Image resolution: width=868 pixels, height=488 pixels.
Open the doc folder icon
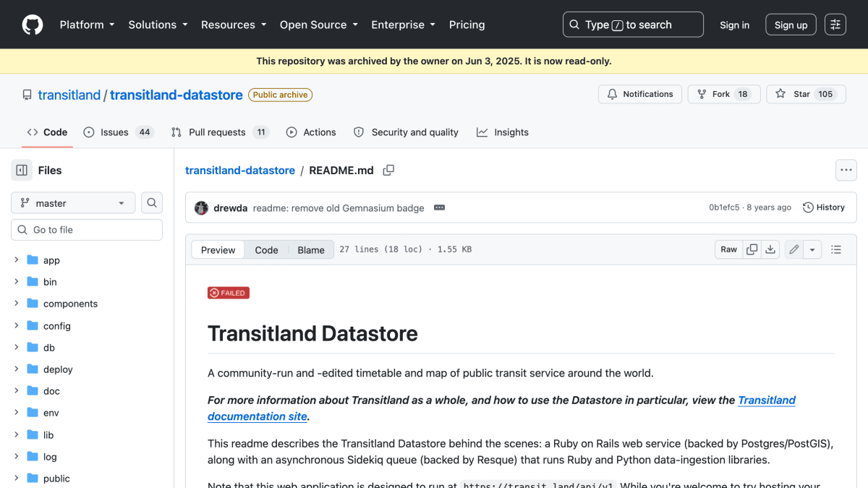point(33,391)
